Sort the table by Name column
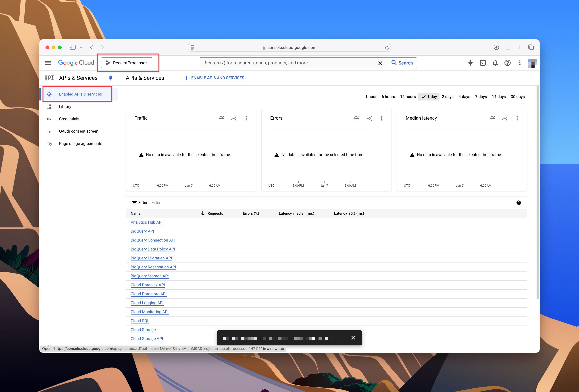This screenshot has width=579, height=392. pos(135,214)
